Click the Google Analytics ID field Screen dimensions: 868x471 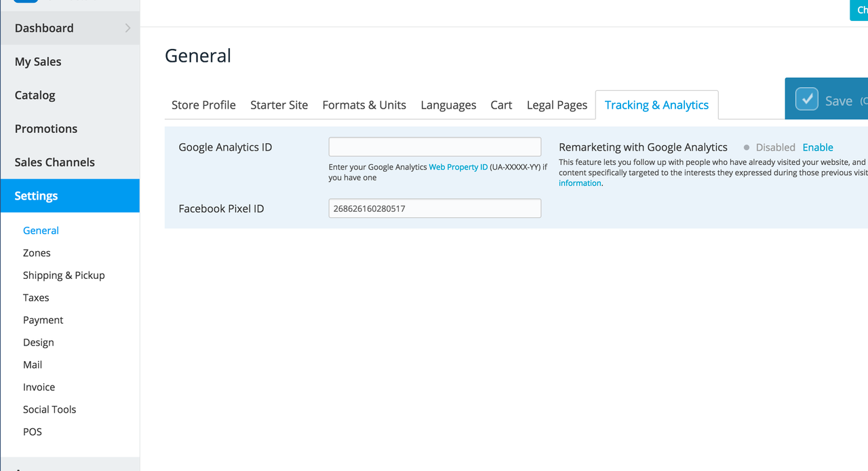(x=435, y=147)
